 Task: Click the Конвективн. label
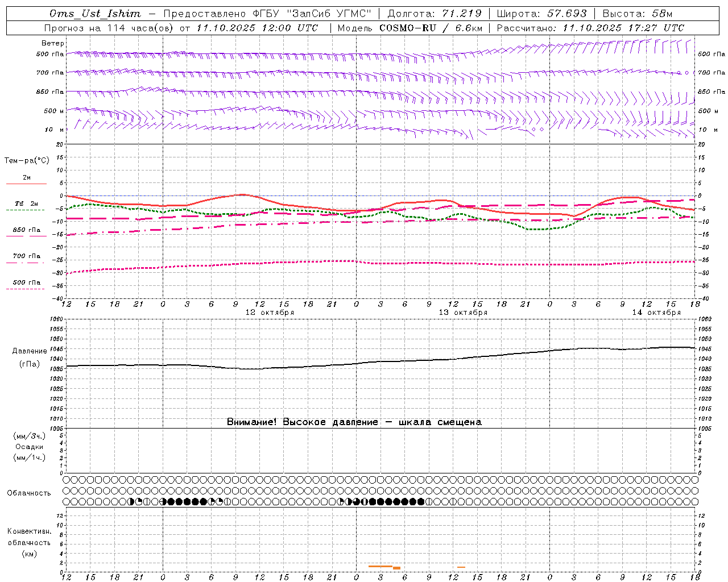29,531
